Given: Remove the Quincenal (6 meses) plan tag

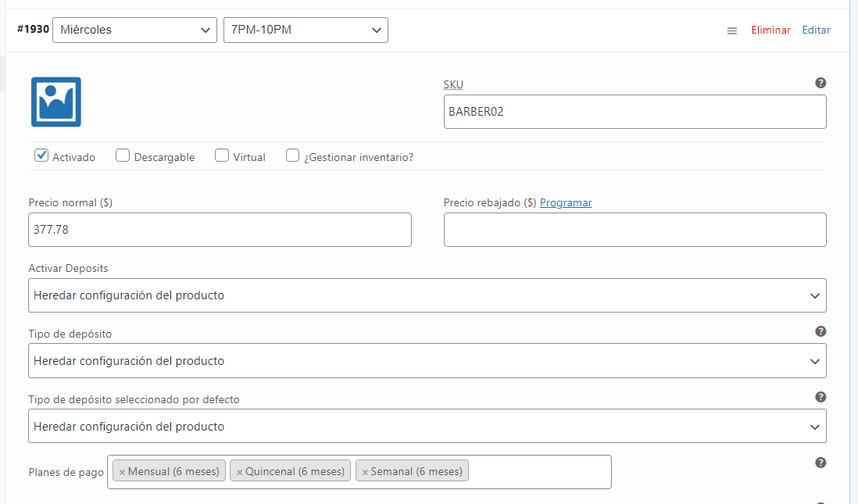Looking at the screenshot, I should click(239, 472).
